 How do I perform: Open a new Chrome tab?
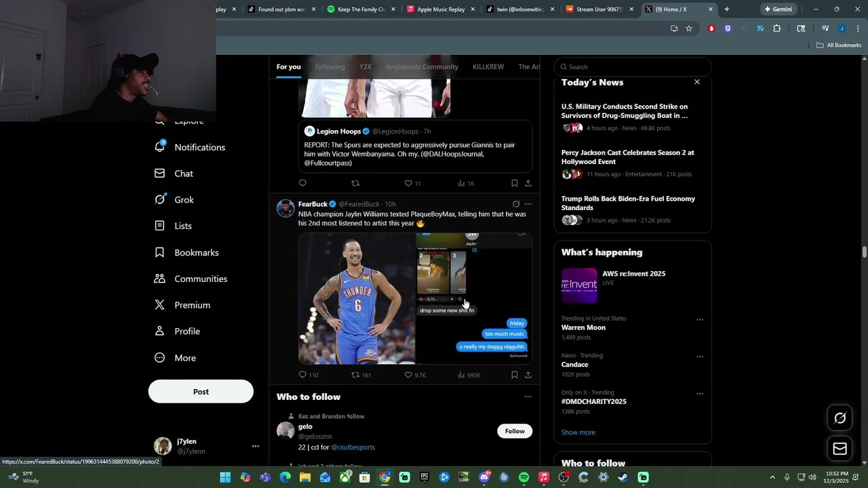pyautogui.click(x=726, y=9)
